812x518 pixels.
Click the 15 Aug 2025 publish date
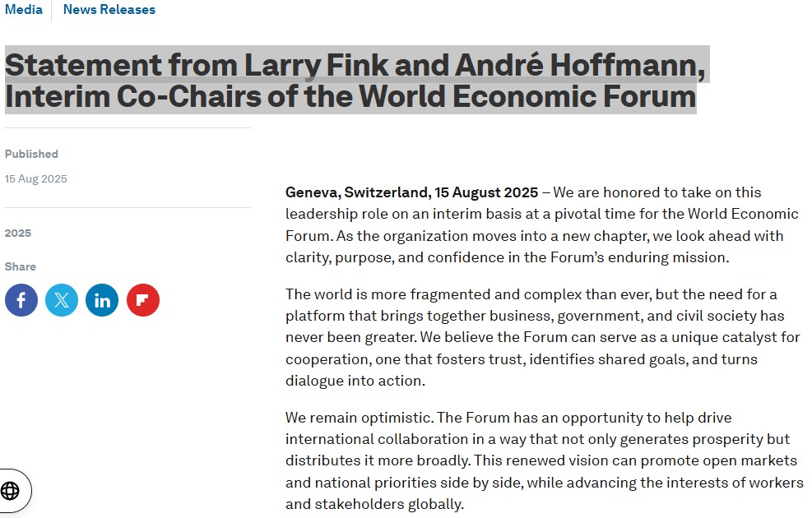[x=35, y=178]
